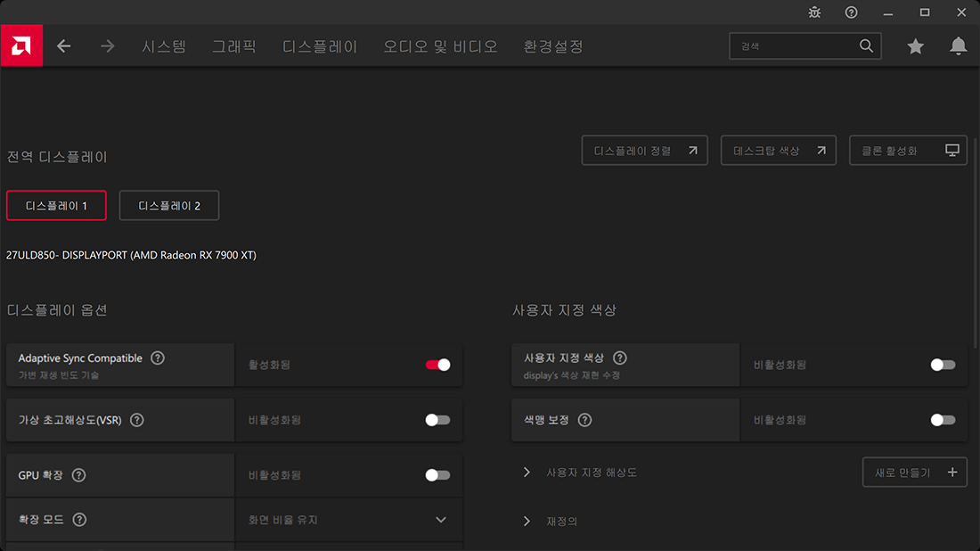
Task: Open the help question mark in title bar
Action: click(852, 12)
